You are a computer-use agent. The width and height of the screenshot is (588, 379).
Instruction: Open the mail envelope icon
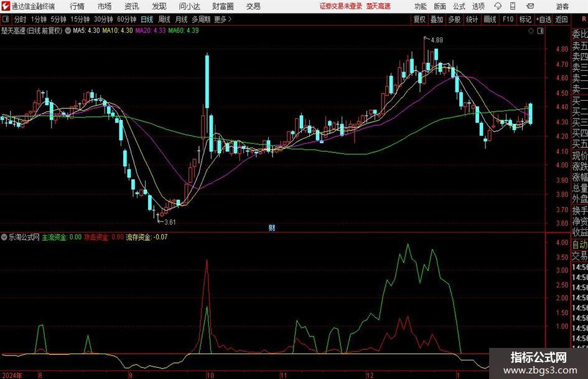[530, 6]
